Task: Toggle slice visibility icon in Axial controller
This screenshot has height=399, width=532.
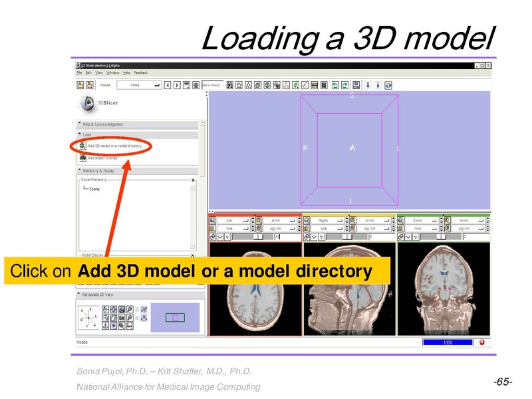Action: point(220,237)
